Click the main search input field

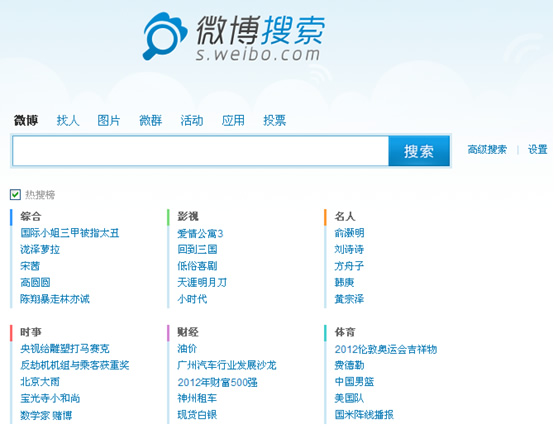(200, 151)
